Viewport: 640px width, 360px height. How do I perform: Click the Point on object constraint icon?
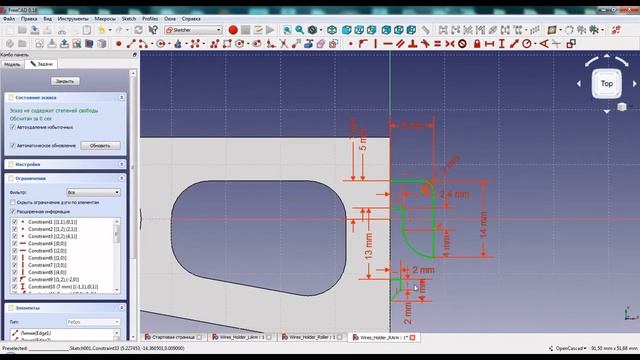[x=362, y=44]
